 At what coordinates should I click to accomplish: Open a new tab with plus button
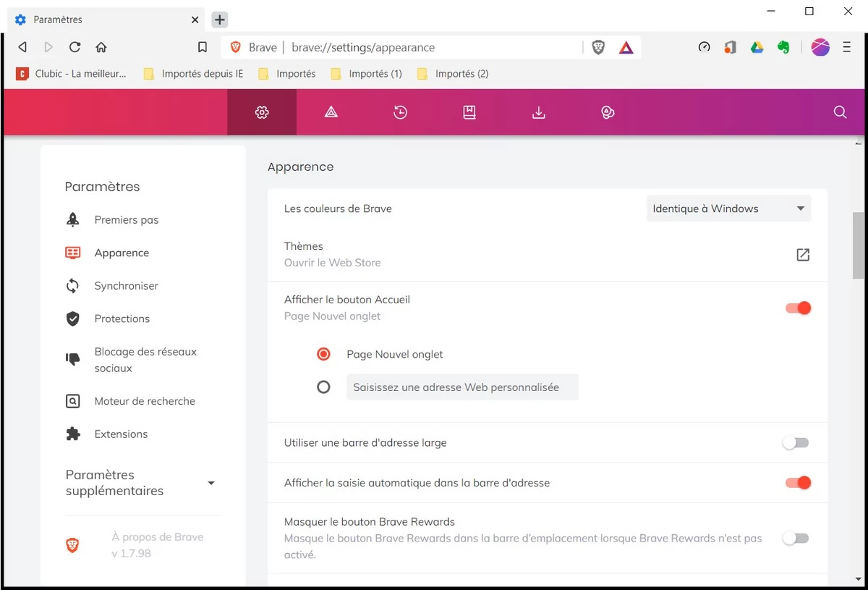[220, 20]
